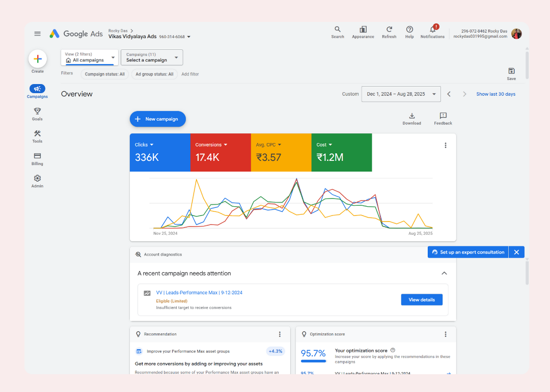The width and height of the screenshot is (550, 392).
Task: Save the current view
Action: (x=511, y=74)
